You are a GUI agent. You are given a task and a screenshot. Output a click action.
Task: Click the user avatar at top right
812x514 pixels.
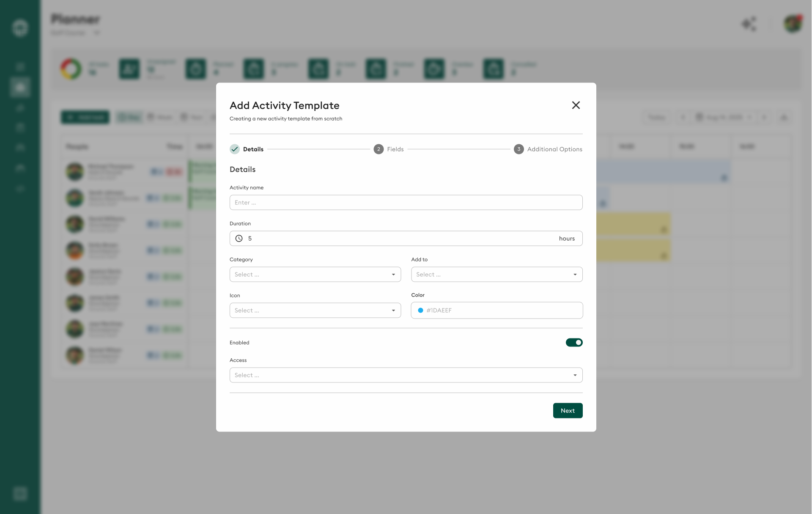click(793, 24)
